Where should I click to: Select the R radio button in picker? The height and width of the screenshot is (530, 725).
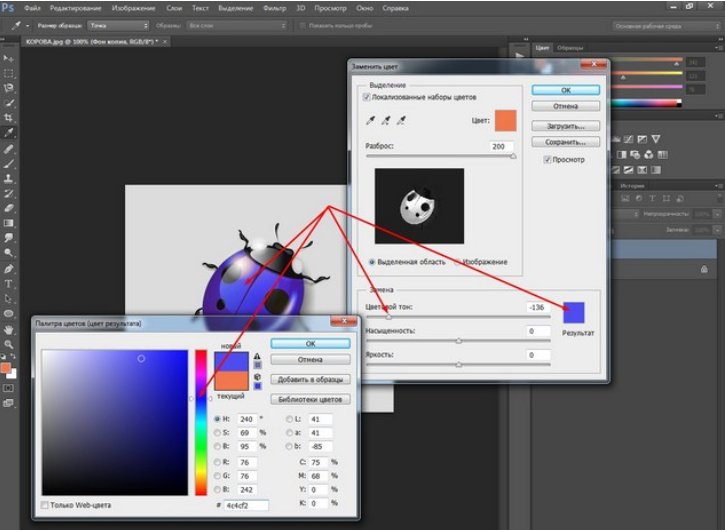tap(217, 462)
